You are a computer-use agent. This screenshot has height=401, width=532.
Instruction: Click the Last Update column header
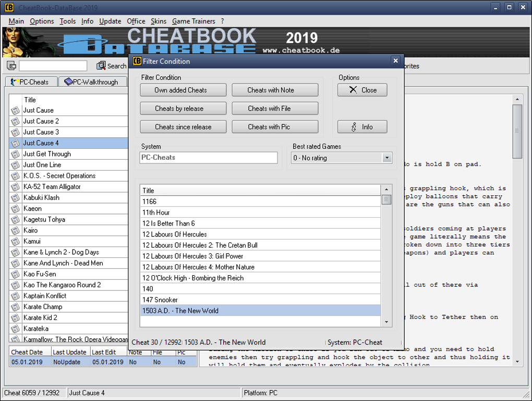click(x=70, y=352)
